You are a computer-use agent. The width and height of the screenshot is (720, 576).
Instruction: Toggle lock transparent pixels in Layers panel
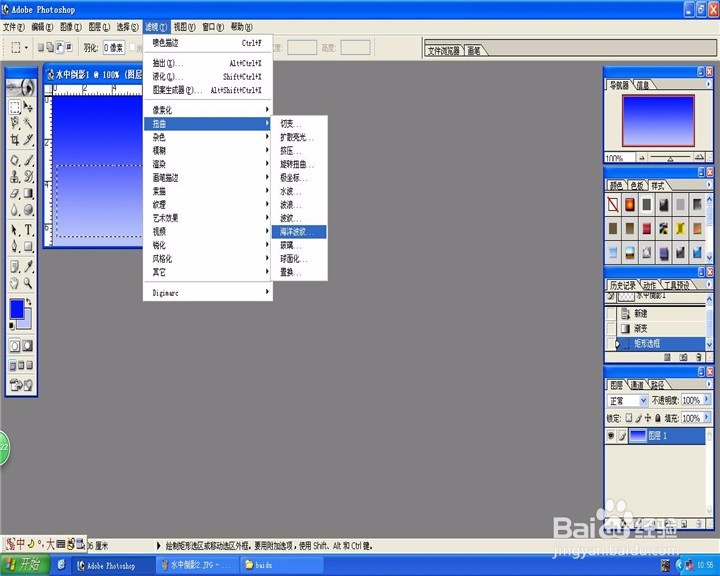pyautogui.click(x=629, y=418)
